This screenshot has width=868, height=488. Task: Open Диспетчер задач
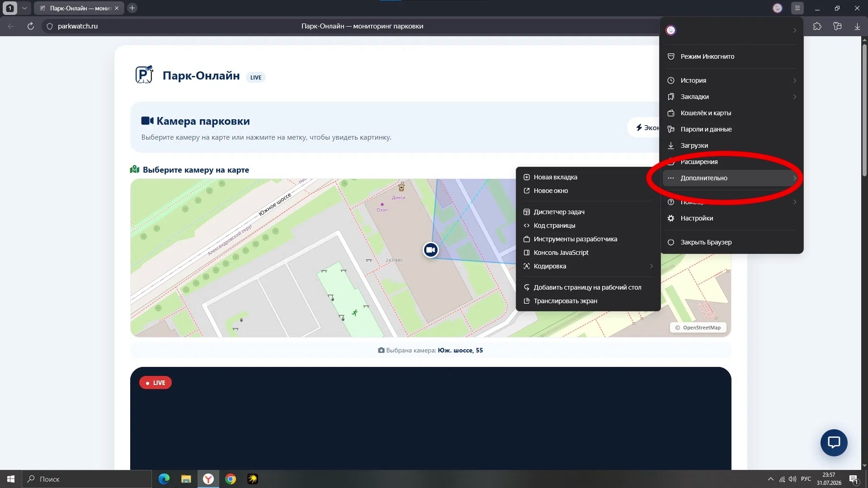(x=588, y=212)
